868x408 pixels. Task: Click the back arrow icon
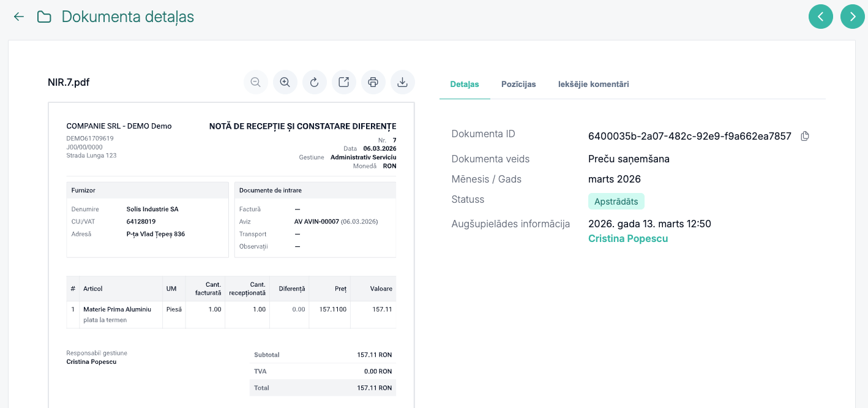pos(19,17)
